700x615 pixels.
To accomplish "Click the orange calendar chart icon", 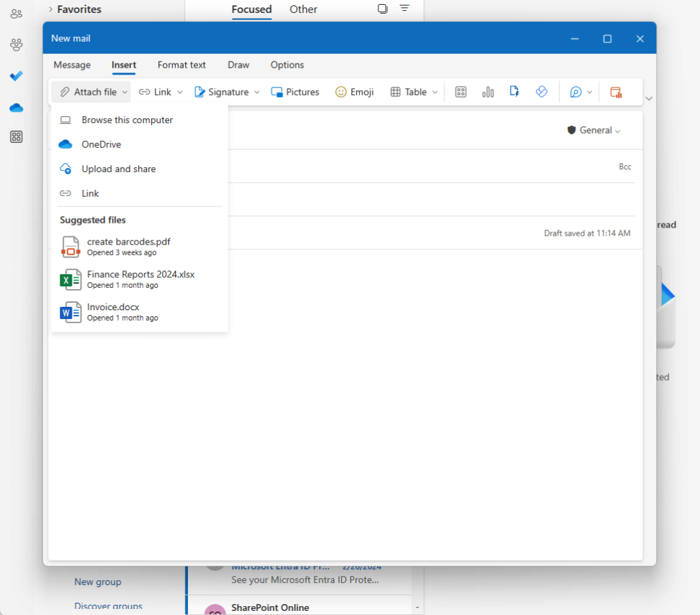I will pos(616,92).
